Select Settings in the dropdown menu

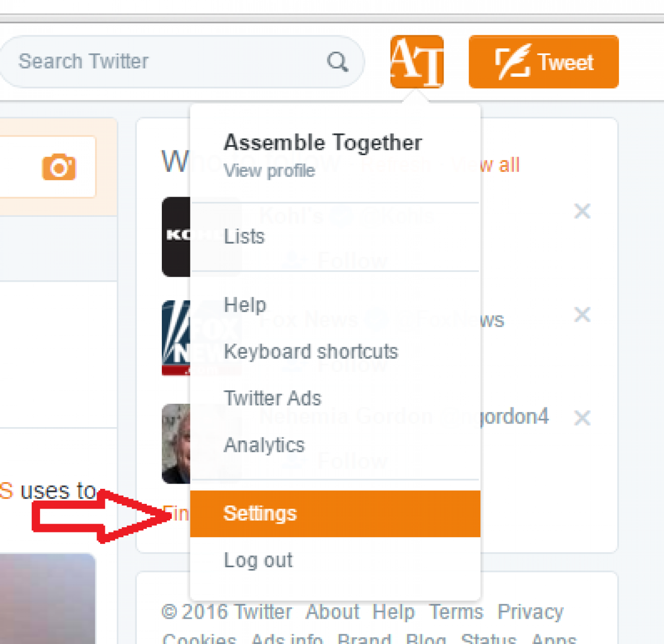260,513
